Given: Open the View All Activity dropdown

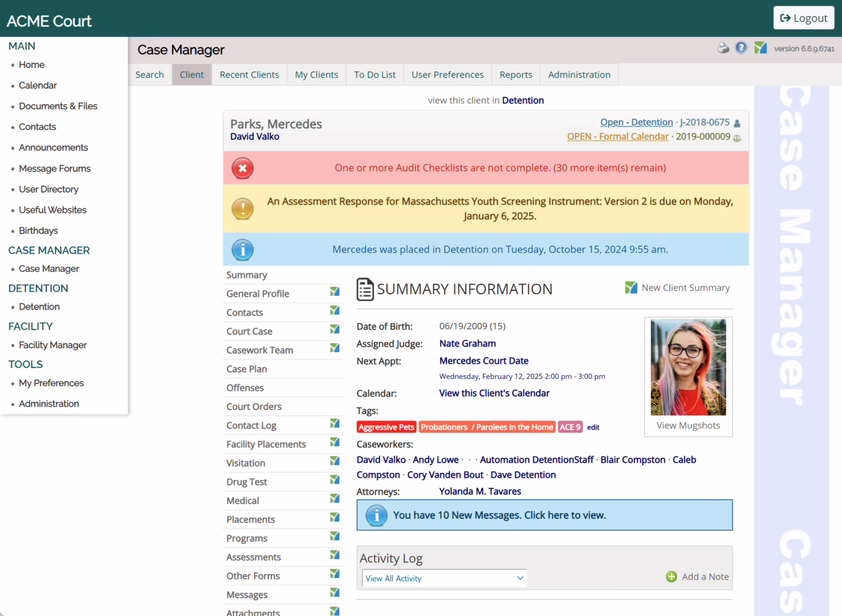Looking at the screenshot, I should tap(444, 579).
